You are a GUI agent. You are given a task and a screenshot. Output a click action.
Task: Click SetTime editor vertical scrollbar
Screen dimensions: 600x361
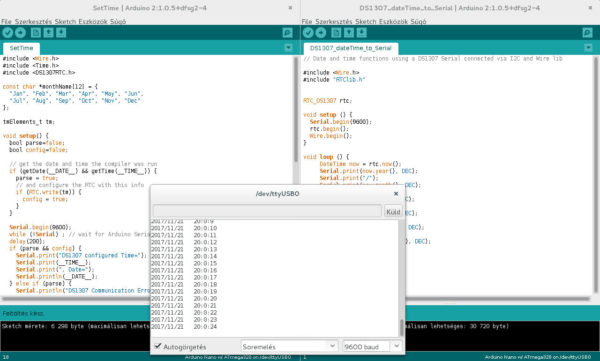(296, 109)
